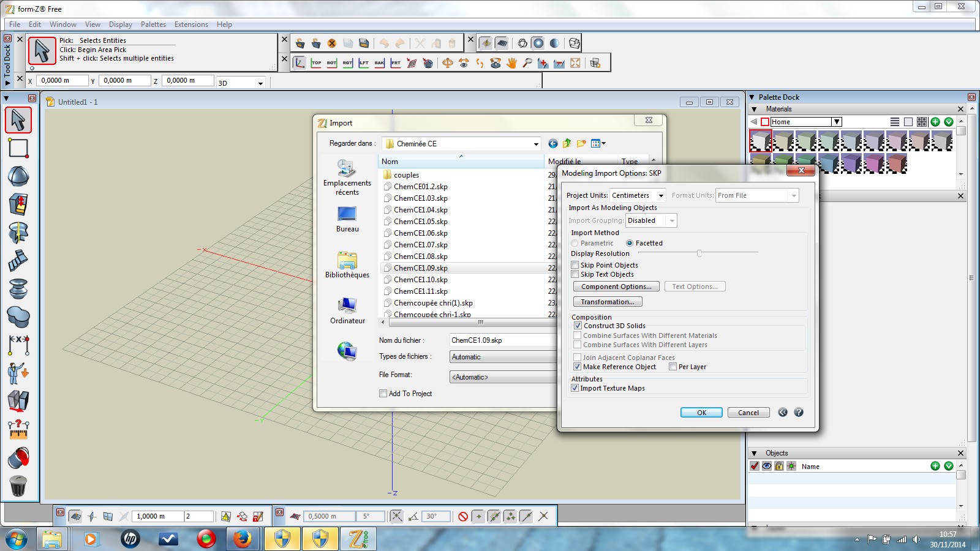Viewport: 980px width, 551px height.
Task: Toggle the eye visibility column in Objects palette
Action: click(767, 466)
